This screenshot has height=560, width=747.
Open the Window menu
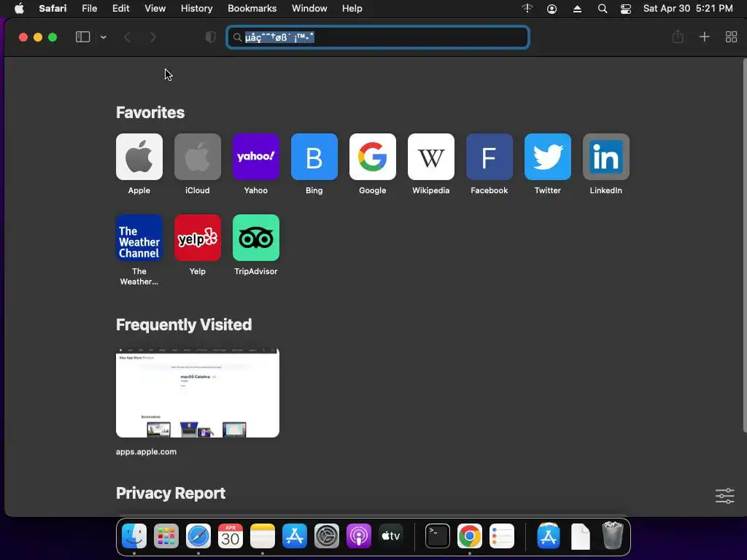pyautogui.click(x=309, y=9)
